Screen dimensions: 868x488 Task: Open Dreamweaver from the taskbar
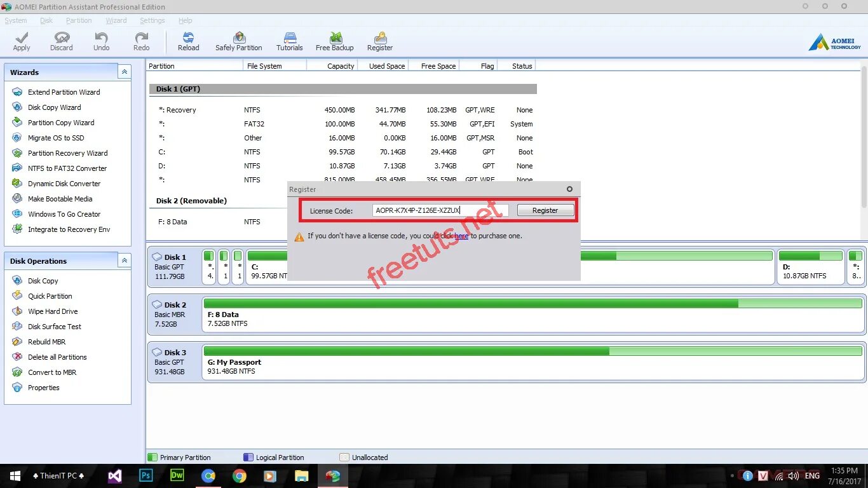pyautogui.click(x=177, y=475)
